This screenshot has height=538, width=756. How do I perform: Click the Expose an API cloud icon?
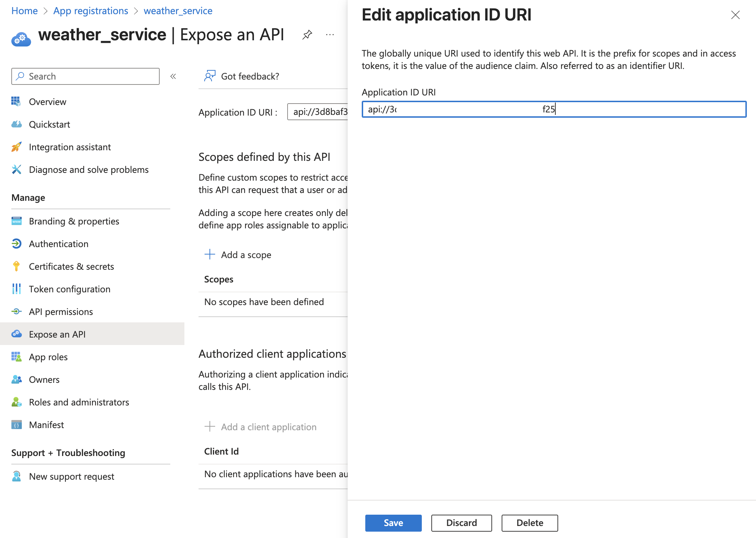click(16, 334)
